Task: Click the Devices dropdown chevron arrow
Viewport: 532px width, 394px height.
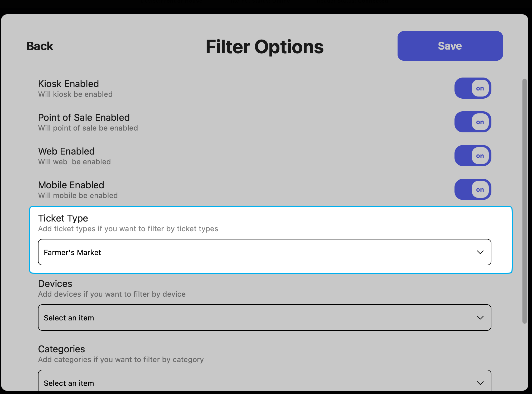Action: pos(480,318)
